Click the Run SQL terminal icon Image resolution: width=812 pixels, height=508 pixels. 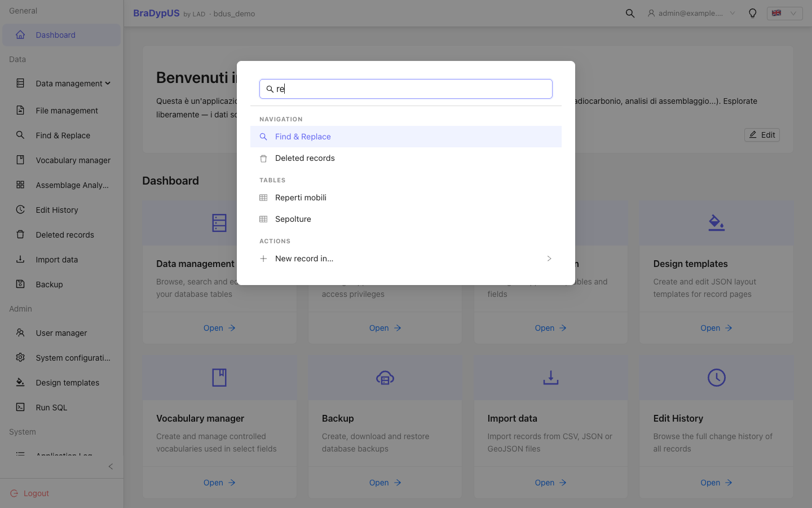coord(20,408)
